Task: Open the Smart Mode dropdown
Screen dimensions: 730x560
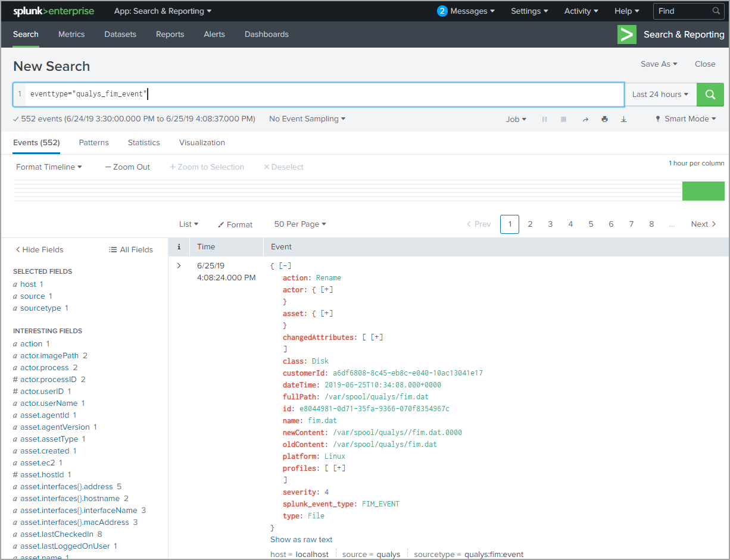Action: 685,119
